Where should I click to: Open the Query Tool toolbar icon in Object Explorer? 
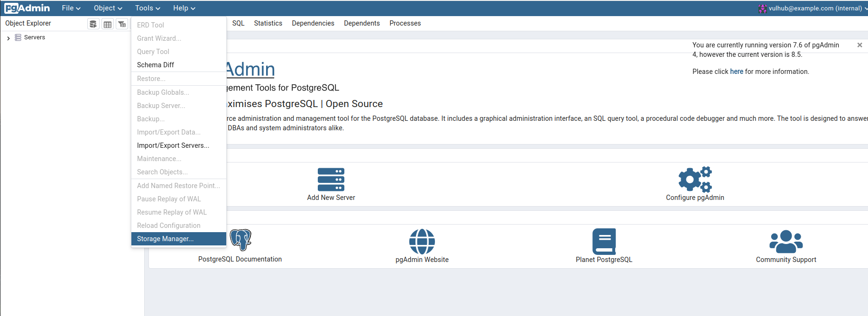(93, 24)
